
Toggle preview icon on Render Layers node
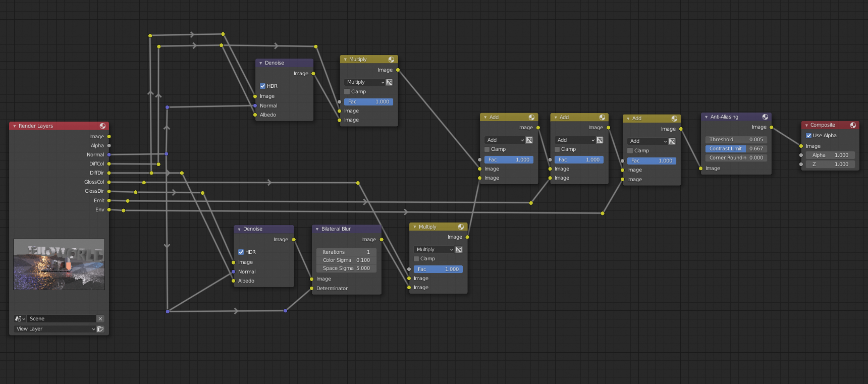tap(102, 126)
